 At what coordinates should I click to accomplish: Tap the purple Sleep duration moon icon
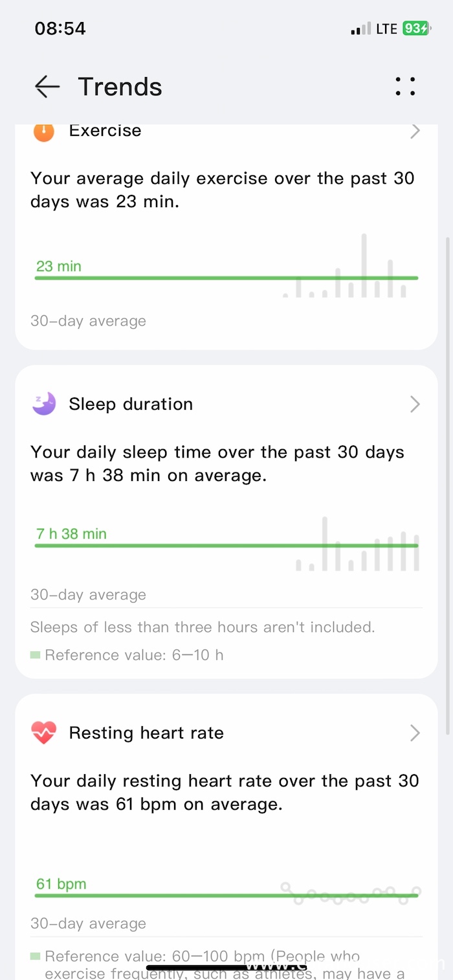click(x=44, y=404)
